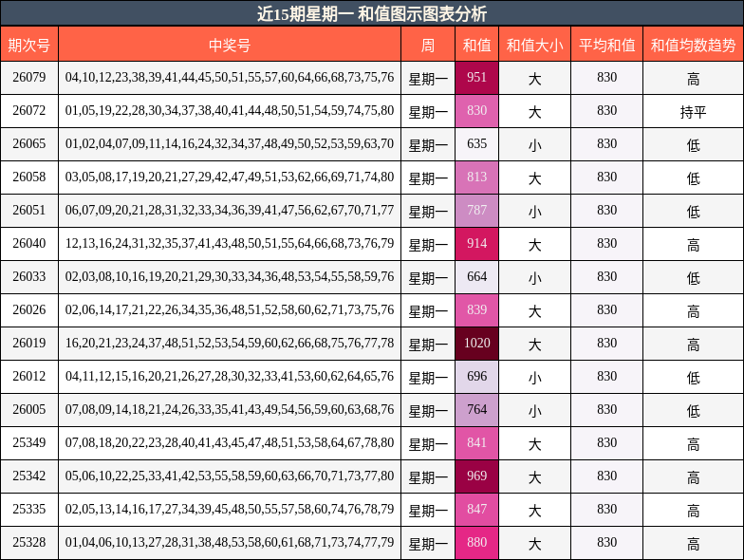The image size is (744, 560).
Task: Click winning numbers starting 06,07,09,20
Action: [x=230, y=211]
